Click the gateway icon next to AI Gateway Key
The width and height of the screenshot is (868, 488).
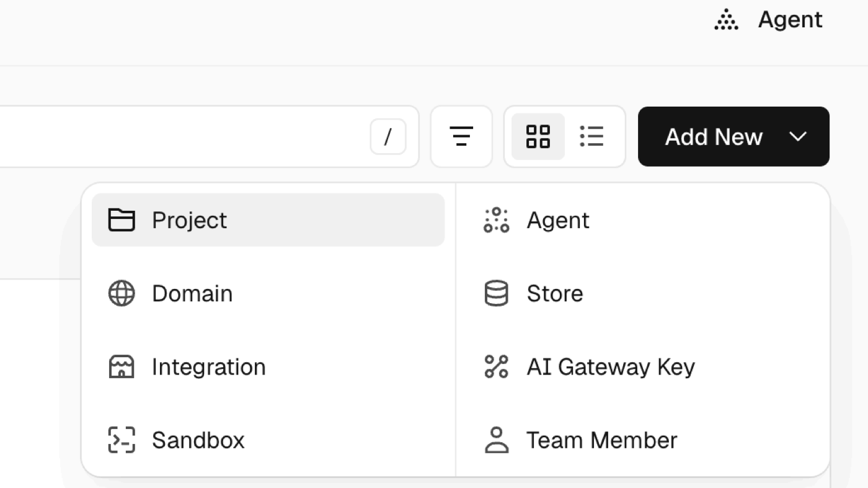point(496,366)
